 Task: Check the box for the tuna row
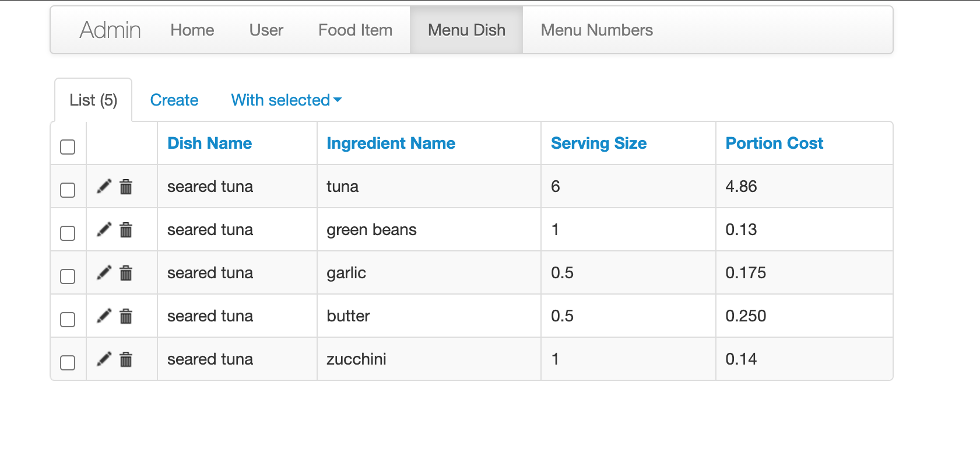click(68, 190)
